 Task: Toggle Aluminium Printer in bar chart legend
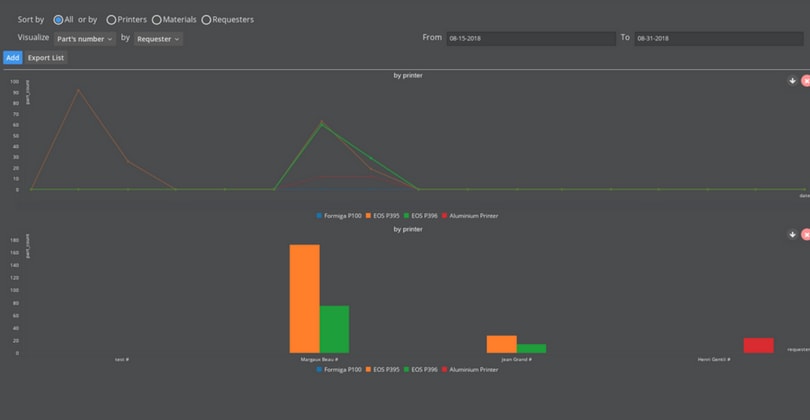(470, 369)
